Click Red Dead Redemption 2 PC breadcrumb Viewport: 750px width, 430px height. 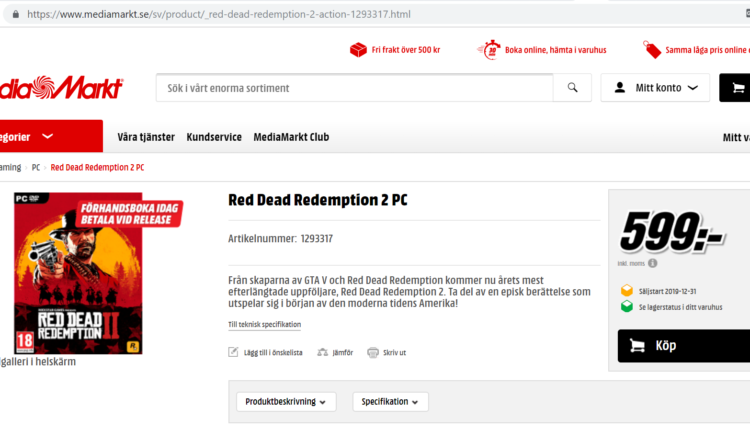coord(97,167)
